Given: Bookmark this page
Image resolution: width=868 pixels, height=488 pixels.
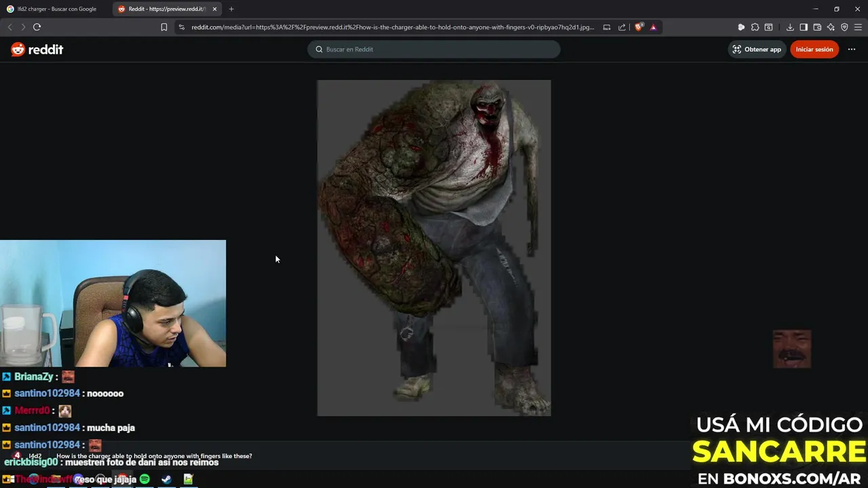Looking at the screenshot, I should [x=164, y=27].
